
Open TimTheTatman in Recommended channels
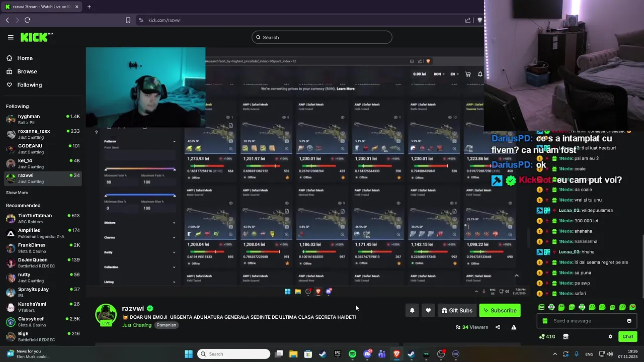click(x=43, y=218)
